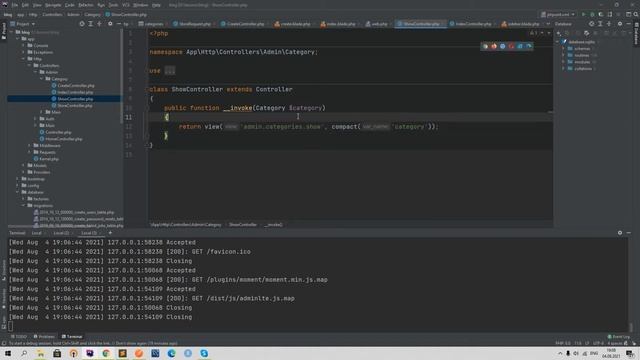Screen dimensions: 640x360
Task: Collapse the migrations folder
Action: [24, 206]
